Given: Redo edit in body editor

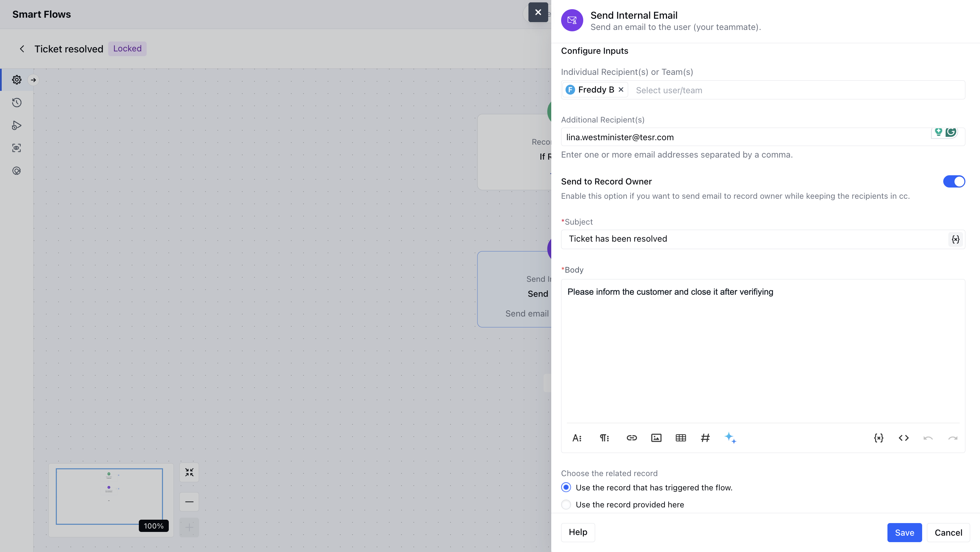Looking at the screenshot, I should (x=953, y=438).
